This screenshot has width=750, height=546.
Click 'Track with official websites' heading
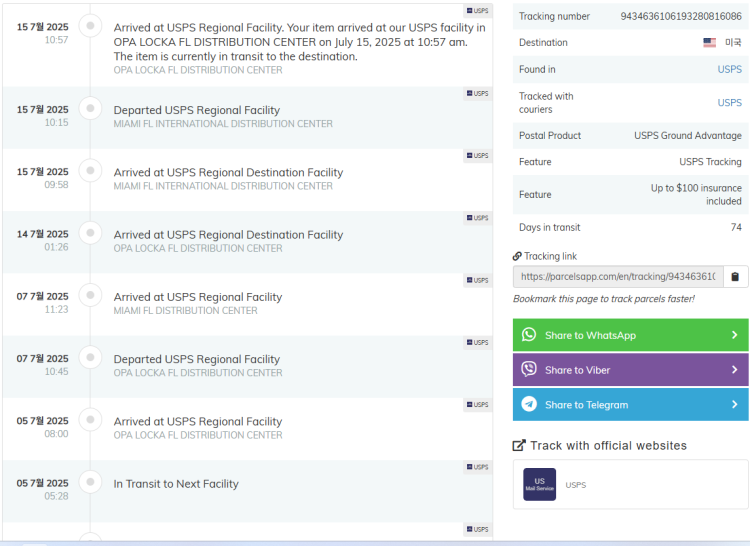608,446
